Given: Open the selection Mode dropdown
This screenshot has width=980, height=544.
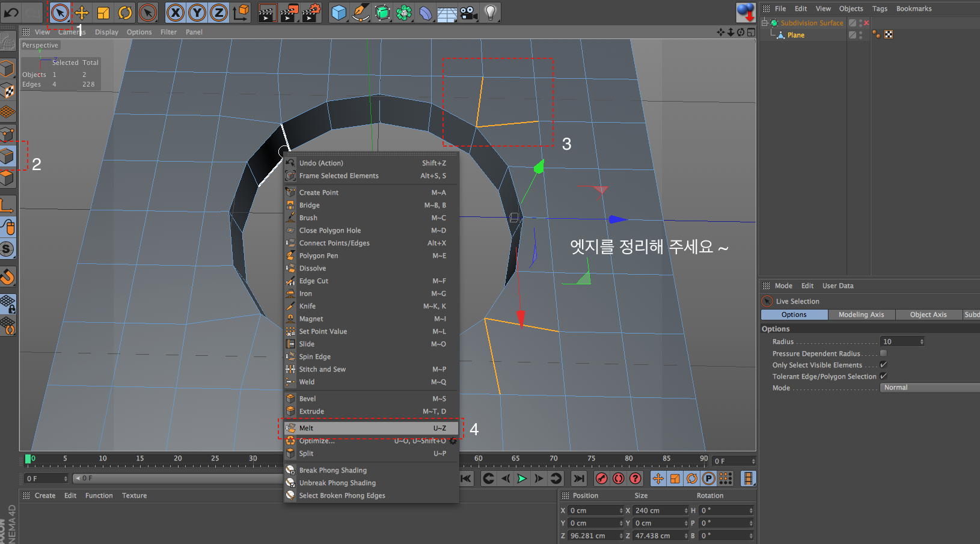Looking at the screenshot, I should [x=930, y=388].
